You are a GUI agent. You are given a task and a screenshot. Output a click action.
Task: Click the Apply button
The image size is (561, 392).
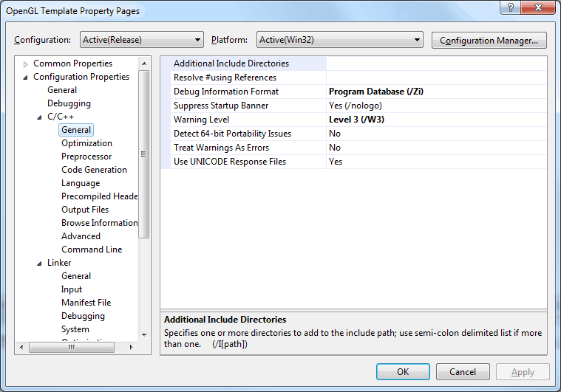coord(523,372)
